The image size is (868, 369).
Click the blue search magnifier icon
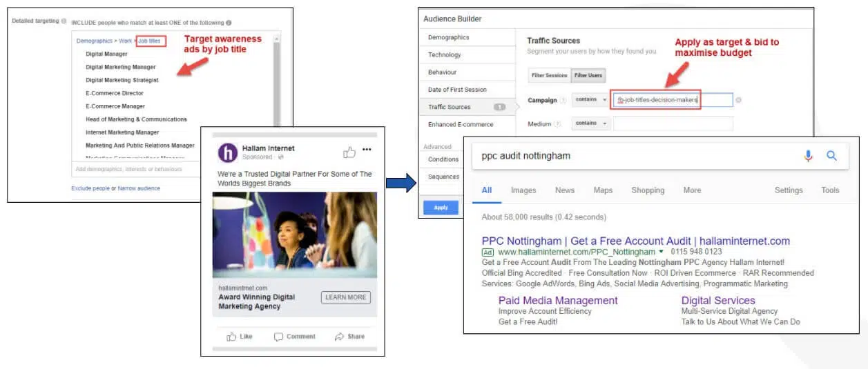831,156
